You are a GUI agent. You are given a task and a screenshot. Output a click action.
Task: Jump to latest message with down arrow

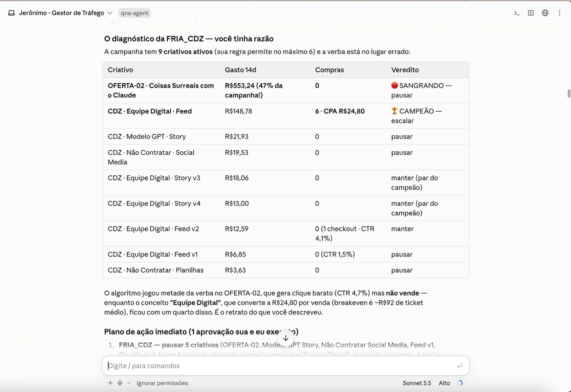click(286, 338)
